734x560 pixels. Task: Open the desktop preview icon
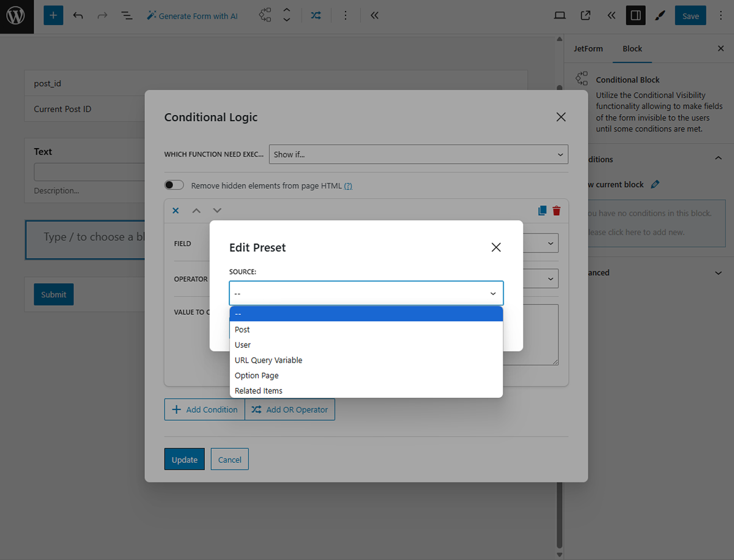pos(559,15)
